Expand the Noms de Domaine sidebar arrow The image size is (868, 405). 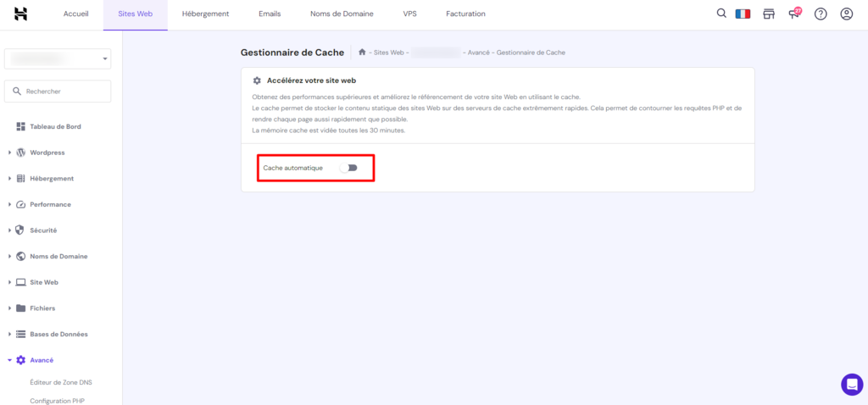click(x=10, y=256)
